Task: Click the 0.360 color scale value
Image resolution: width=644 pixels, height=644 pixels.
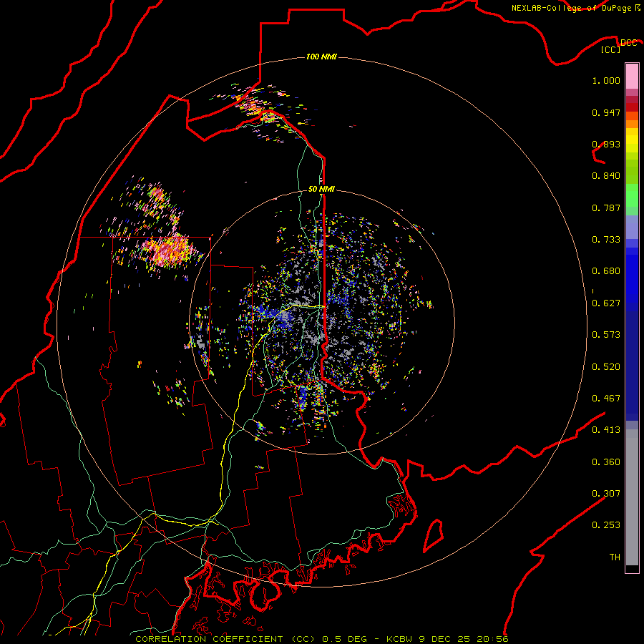Action: point(606,462)
